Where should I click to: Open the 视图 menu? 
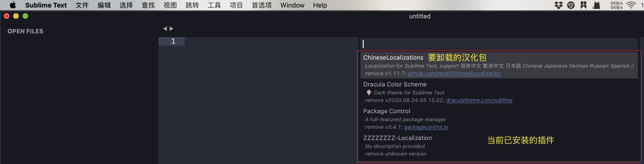click(x=170, y=5)
